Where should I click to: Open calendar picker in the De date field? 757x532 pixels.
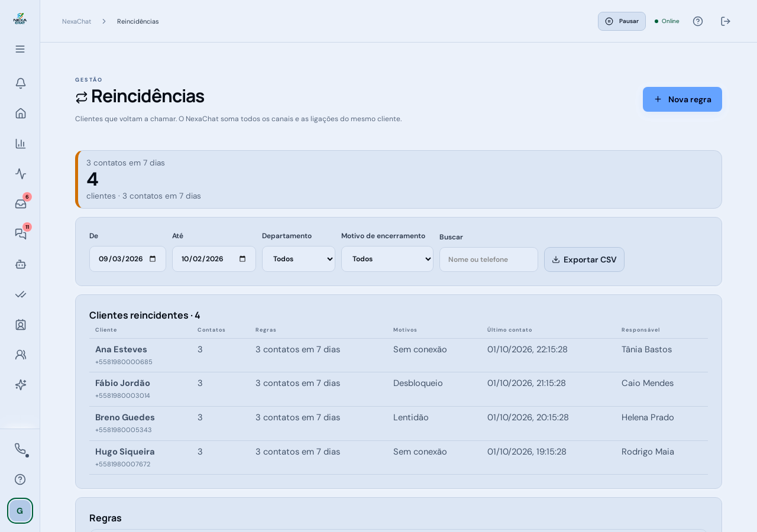pos(153,259)
